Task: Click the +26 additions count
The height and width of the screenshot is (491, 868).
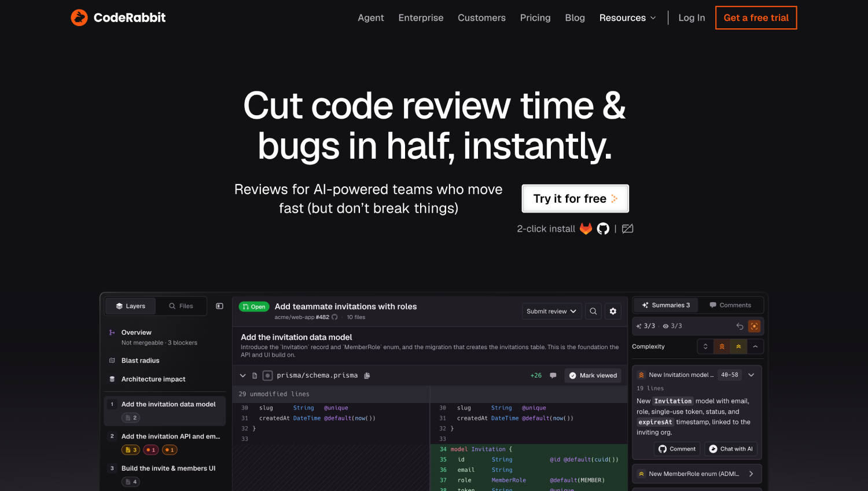Action: pos(536,375)
